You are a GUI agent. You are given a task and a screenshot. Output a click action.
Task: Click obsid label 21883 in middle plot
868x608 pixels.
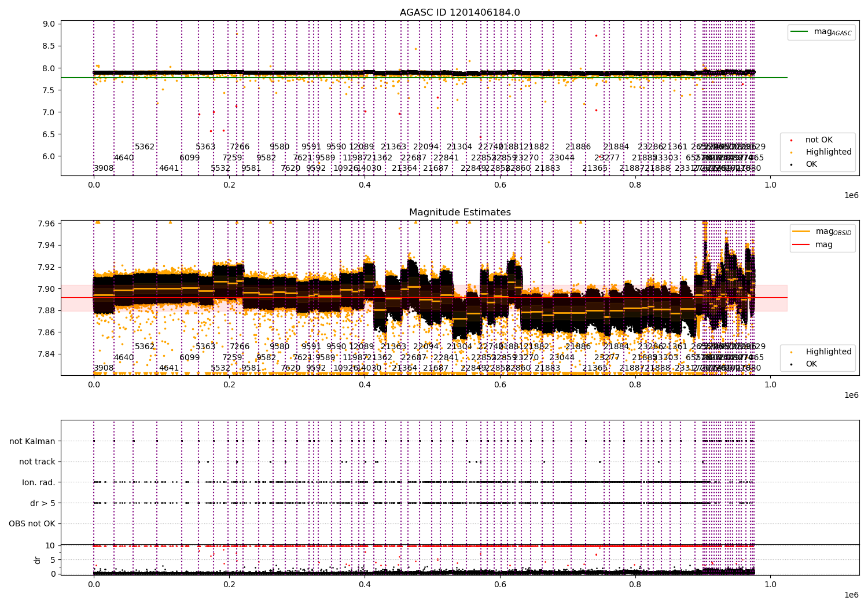pyautogui.click(x=547, y=368)
